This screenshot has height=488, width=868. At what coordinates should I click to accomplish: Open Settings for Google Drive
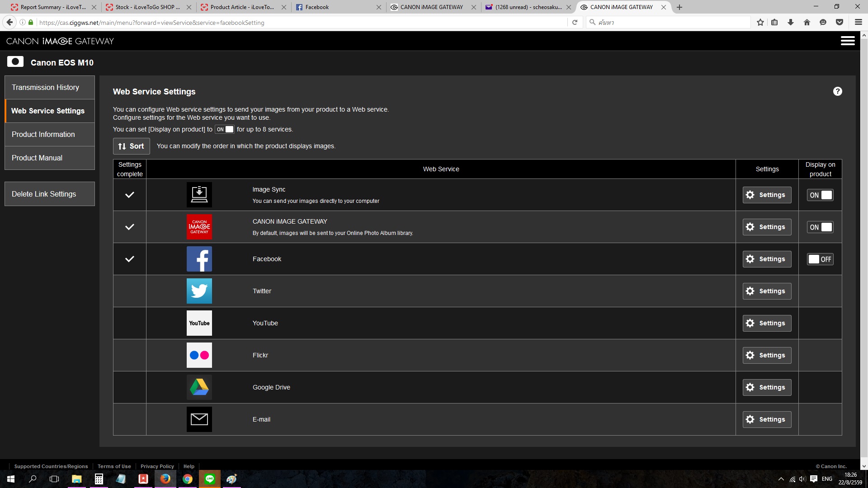(767, 387)
